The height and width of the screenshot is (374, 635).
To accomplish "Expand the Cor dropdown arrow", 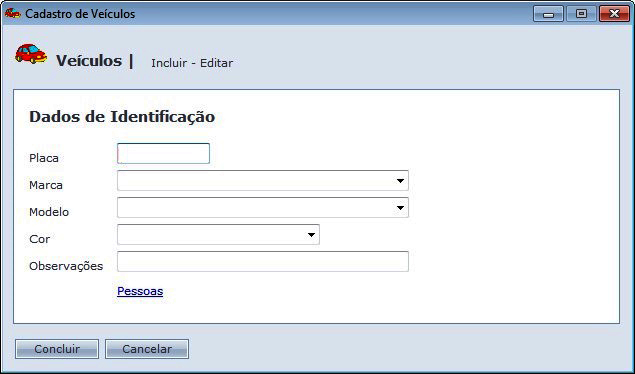I will tap(311, 235).
